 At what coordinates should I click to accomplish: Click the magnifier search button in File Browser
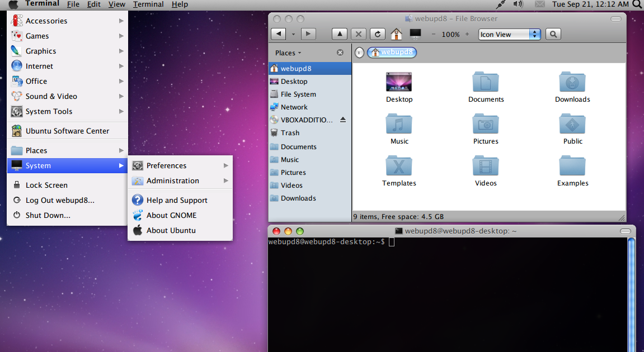pyautogui.click(x=553, y=34)
